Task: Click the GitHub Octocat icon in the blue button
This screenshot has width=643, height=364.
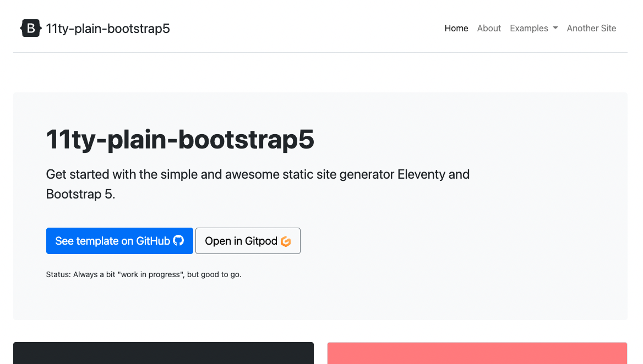Action: [x=178, y=240]
